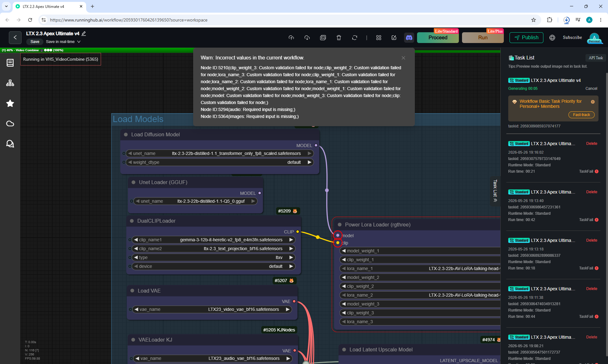Open the device combo in DualCLIPLoader
Image resolution: width=608 pixels, height=364 pixels.
213,266
